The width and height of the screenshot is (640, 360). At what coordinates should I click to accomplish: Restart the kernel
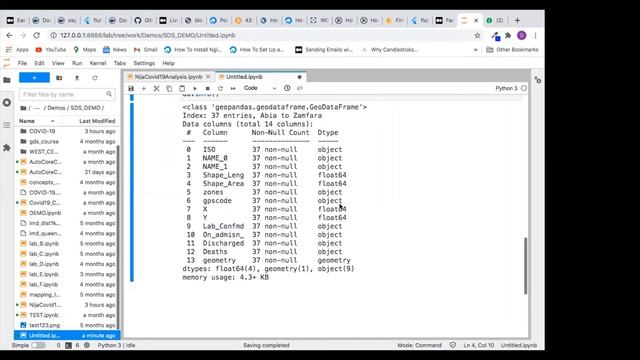(x=220, y=88)
